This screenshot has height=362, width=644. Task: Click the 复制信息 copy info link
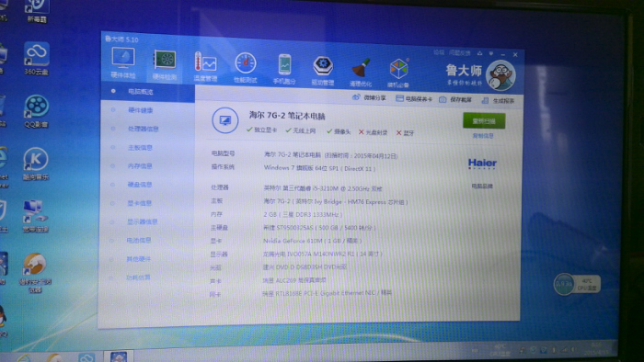tap(483, 136)
